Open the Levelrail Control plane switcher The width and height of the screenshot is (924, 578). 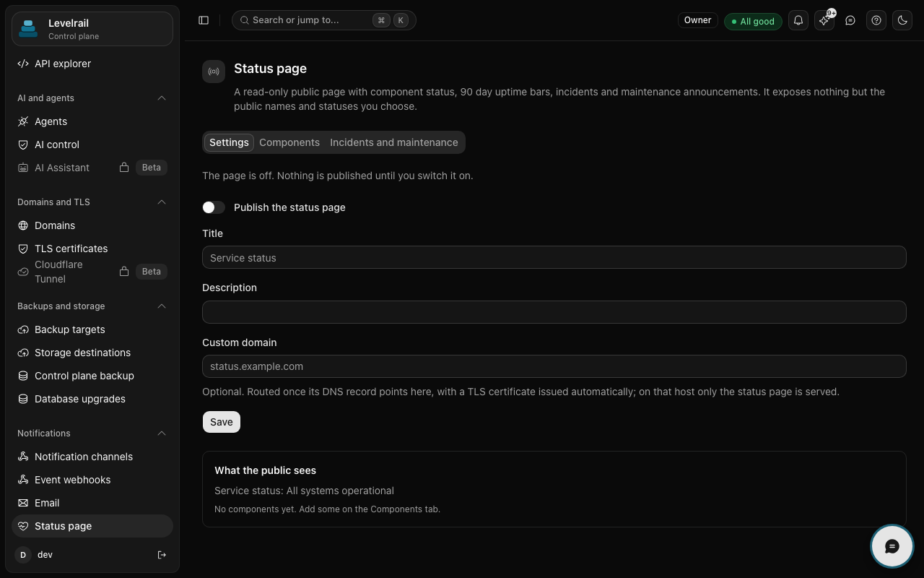[92, 29]
